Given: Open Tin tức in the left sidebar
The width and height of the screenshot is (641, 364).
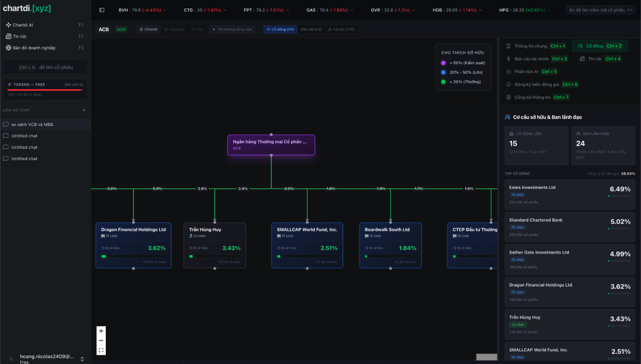Looking at the screenshot, I should (45, 36).
